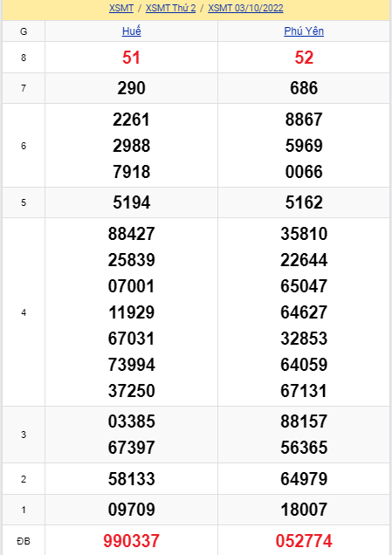Select Phú Yên prize 5 number 5162
392x555 pixels.
304,202
